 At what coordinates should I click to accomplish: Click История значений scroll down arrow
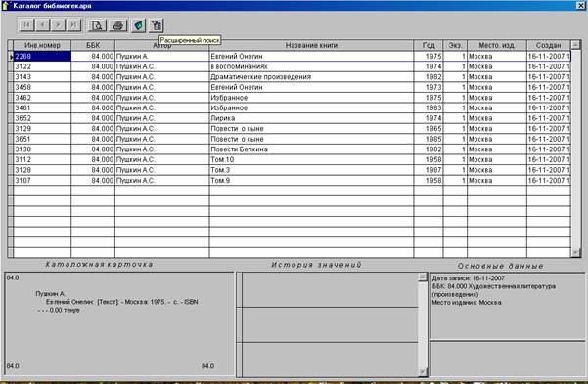coord(423,371)
